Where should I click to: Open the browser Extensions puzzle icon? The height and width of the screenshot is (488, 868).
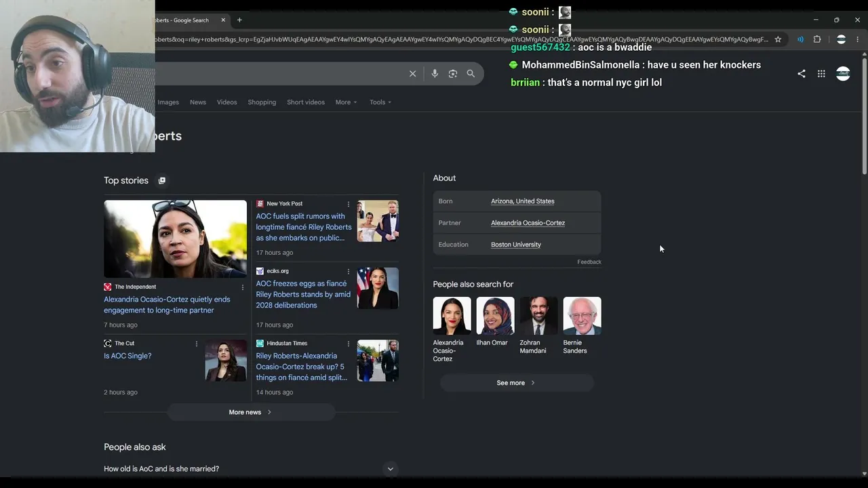click(817, 39)
